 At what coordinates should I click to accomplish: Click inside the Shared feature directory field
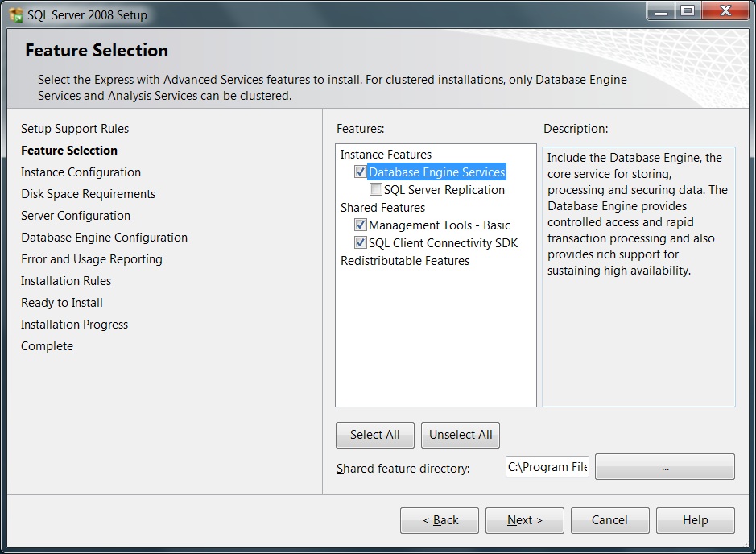coord(547,467)
